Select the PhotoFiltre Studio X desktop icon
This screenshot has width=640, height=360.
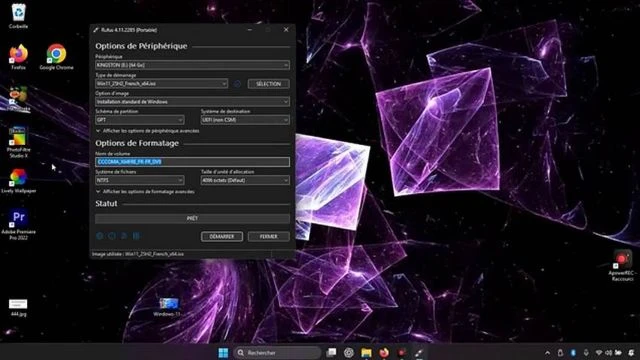coord(18,142)
